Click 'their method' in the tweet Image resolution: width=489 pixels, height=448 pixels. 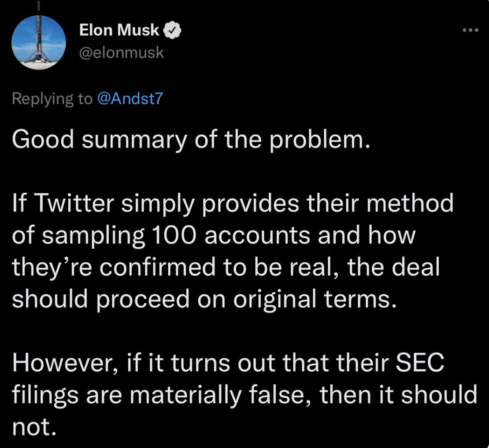click(380, 203)
